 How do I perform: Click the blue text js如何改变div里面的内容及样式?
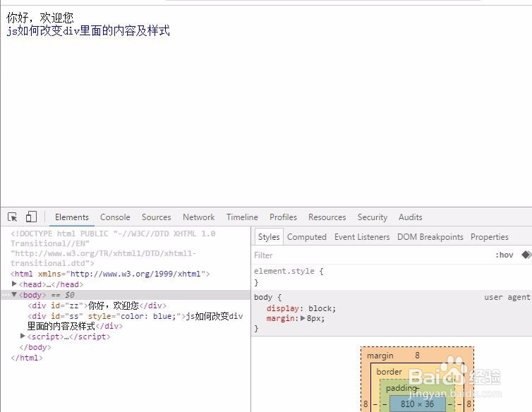[x=88, y=30]
